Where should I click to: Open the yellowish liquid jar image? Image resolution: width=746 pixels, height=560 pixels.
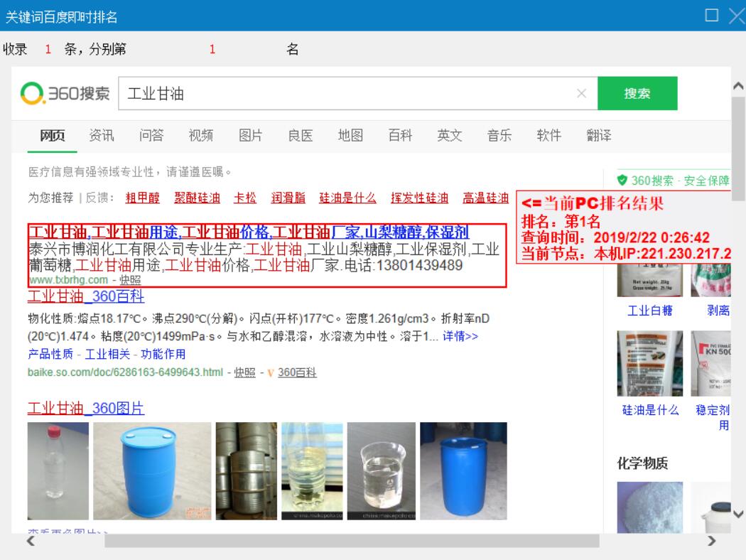[312, 471]
